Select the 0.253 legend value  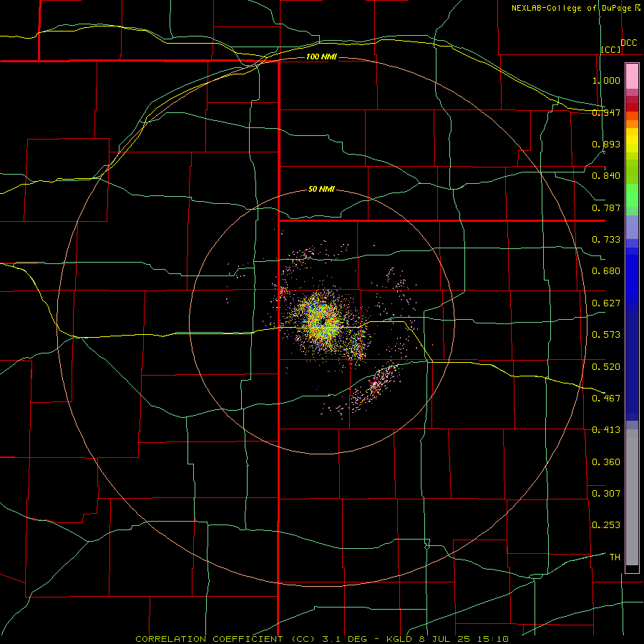click(x=606, y=525)
